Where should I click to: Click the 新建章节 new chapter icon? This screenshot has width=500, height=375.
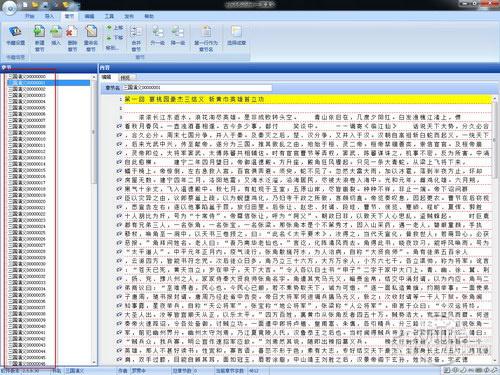[x=39, y=38]
